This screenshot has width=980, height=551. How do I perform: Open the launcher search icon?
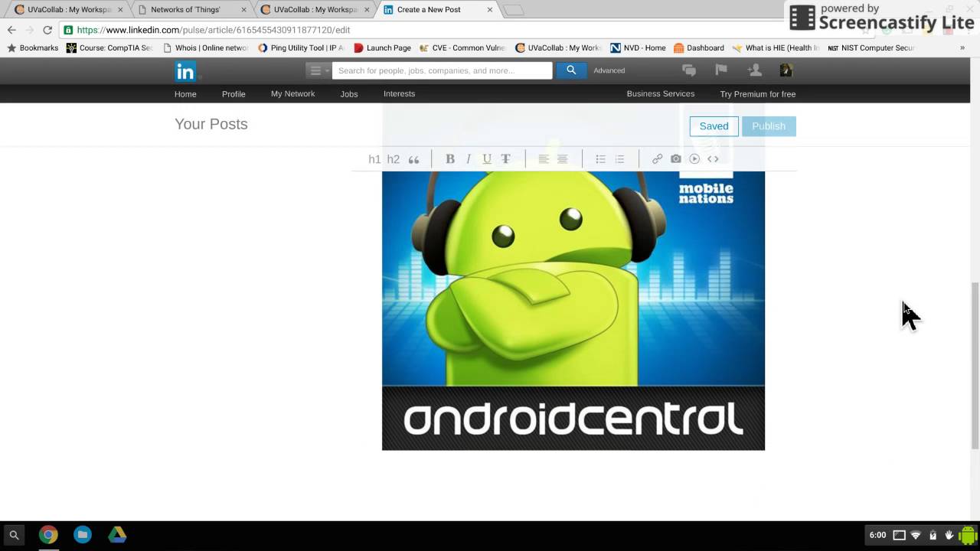coord(14,535)
